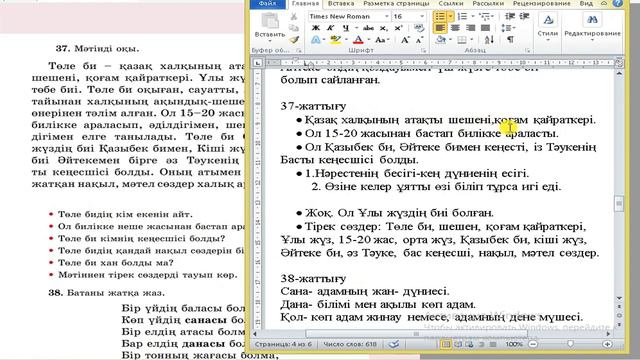The image size is (640, 360).
Task: Select the Format Painter brush icon
Action: point(294,40)
